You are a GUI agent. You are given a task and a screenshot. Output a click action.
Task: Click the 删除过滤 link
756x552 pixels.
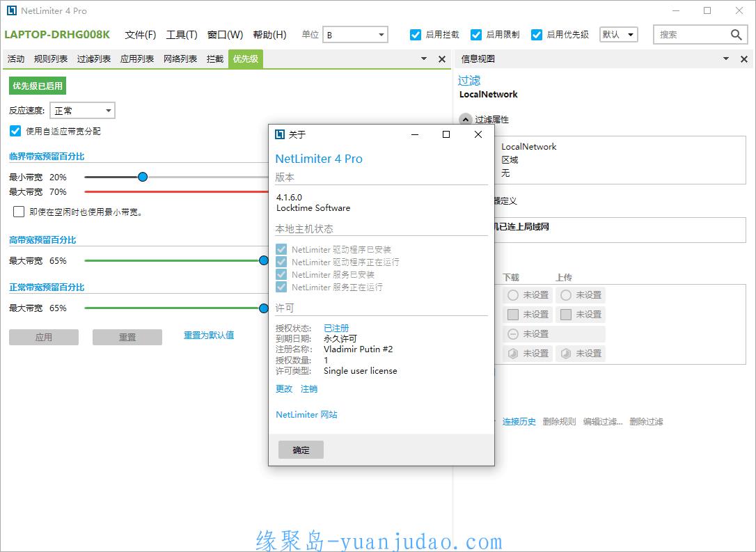647,422
